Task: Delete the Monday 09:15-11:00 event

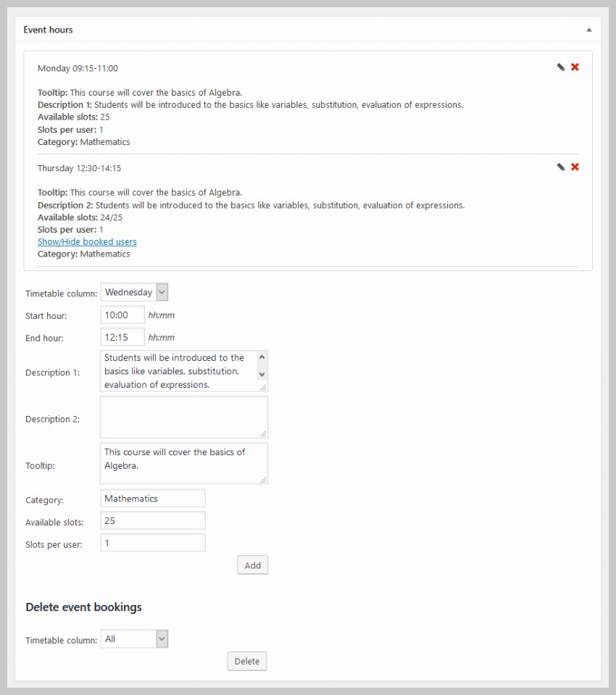Action: pyautogui.click(x=574, y=67)
